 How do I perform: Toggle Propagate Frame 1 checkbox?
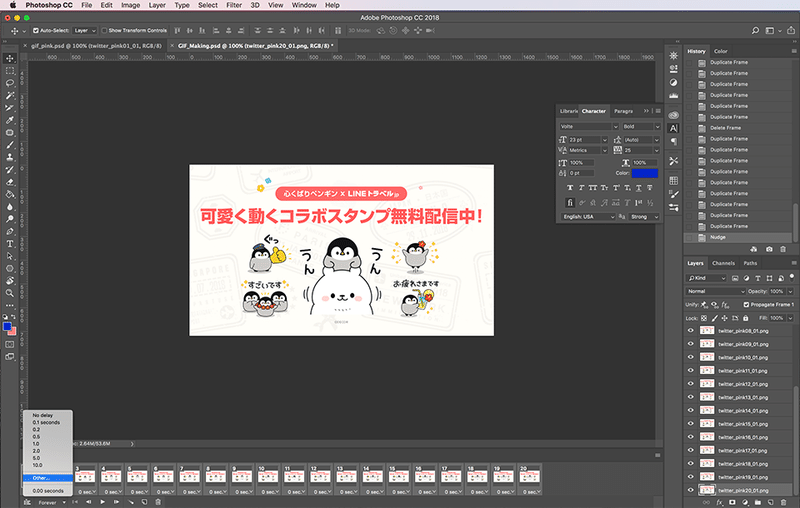[x=746, y=304]
